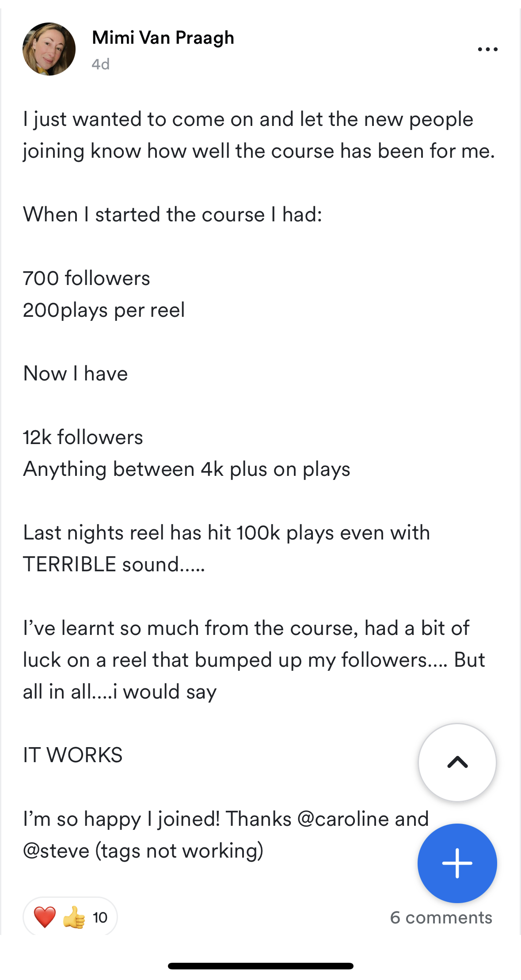Tap the @steve mention
This screenshot has width=521, height=980.
coord(56,851)
